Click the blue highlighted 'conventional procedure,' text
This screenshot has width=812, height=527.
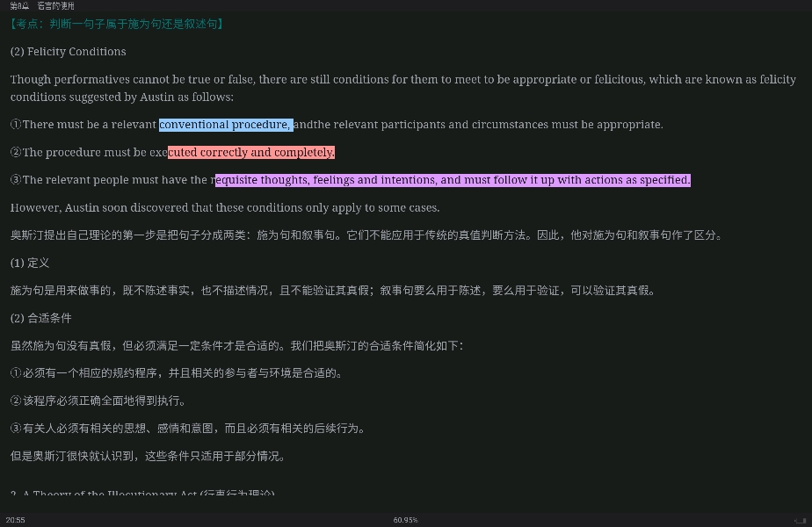(x=225, y=125)
